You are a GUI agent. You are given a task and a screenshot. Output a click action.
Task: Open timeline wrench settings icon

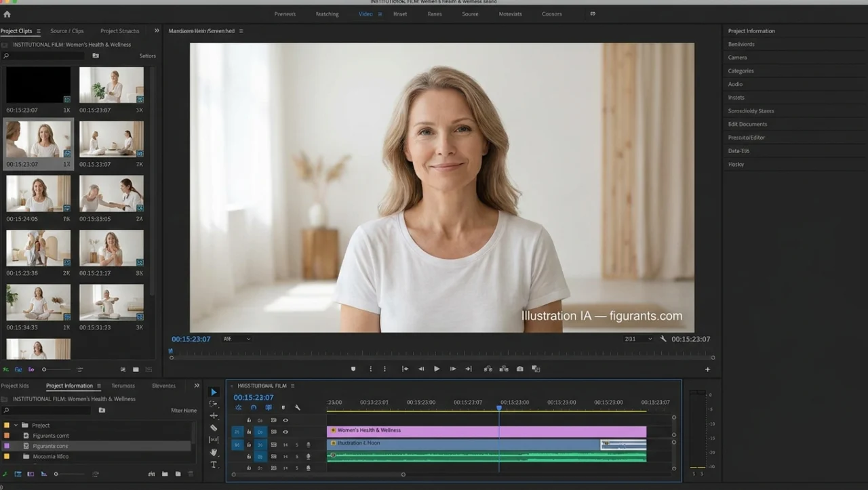297,407
